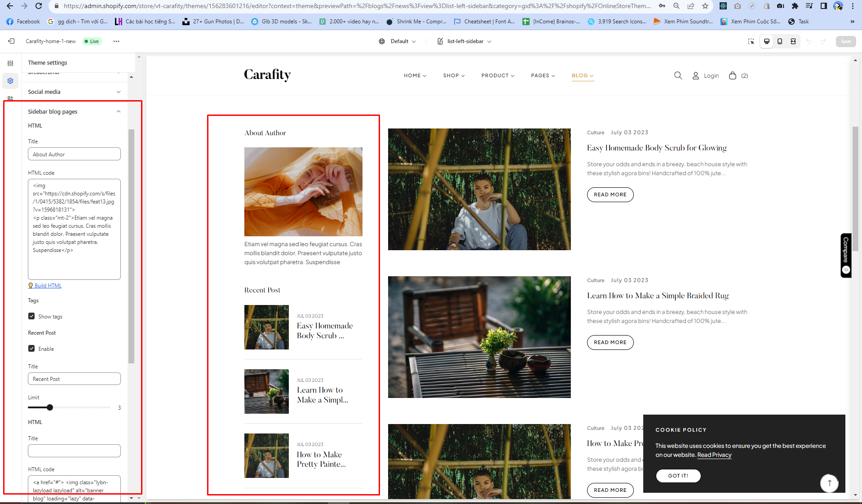
Task: Toggle the inspector selection tool icon
Action: tap(751, 41)
